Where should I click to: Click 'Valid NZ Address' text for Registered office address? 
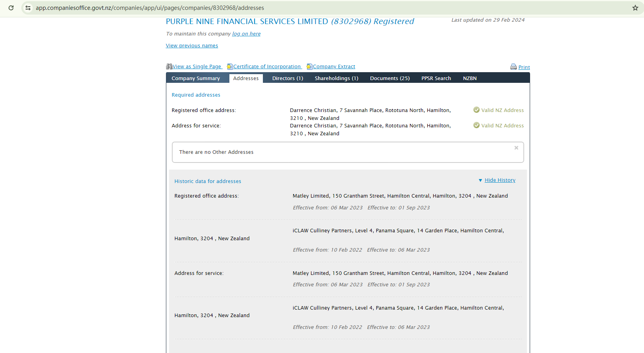[x=503, y=110]
